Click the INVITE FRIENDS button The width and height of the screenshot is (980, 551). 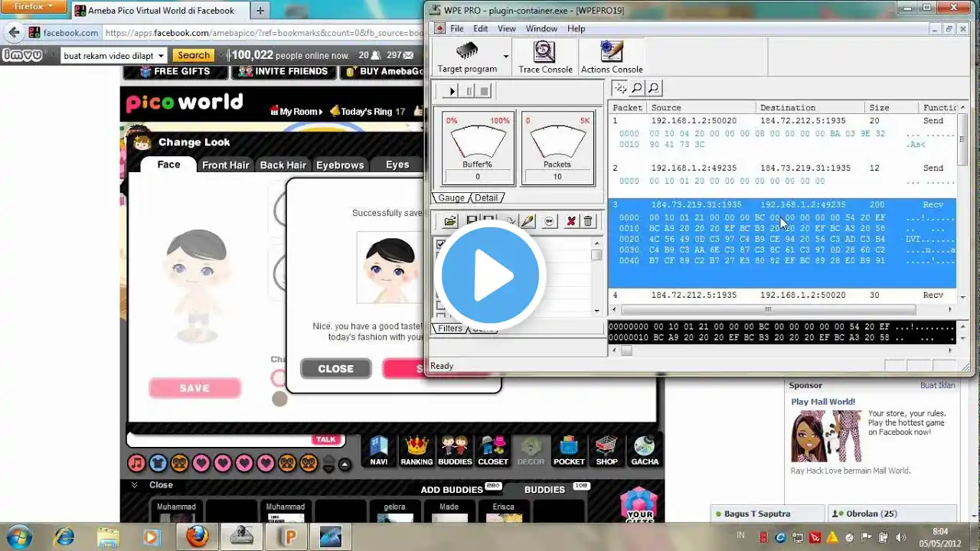coord(284,72)
